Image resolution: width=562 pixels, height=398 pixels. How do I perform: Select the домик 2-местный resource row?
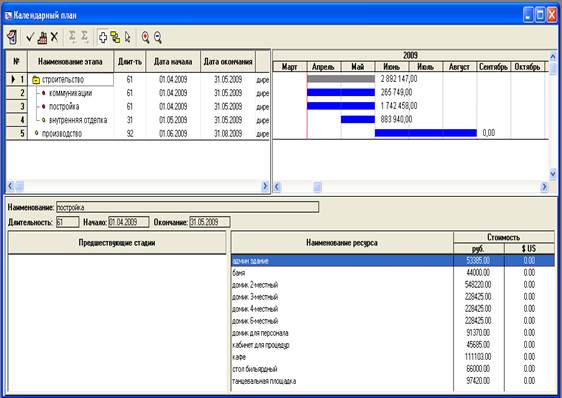393,285
